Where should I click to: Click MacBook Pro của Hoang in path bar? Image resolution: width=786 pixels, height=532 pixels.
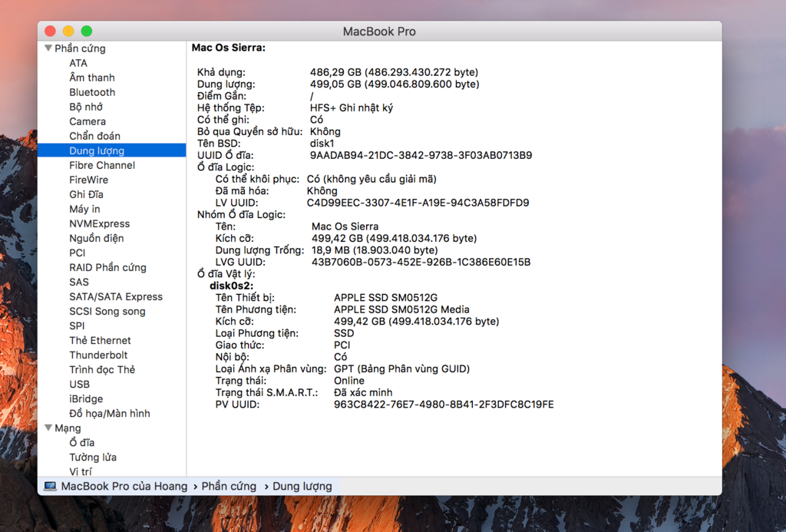[x=124, y=487]
